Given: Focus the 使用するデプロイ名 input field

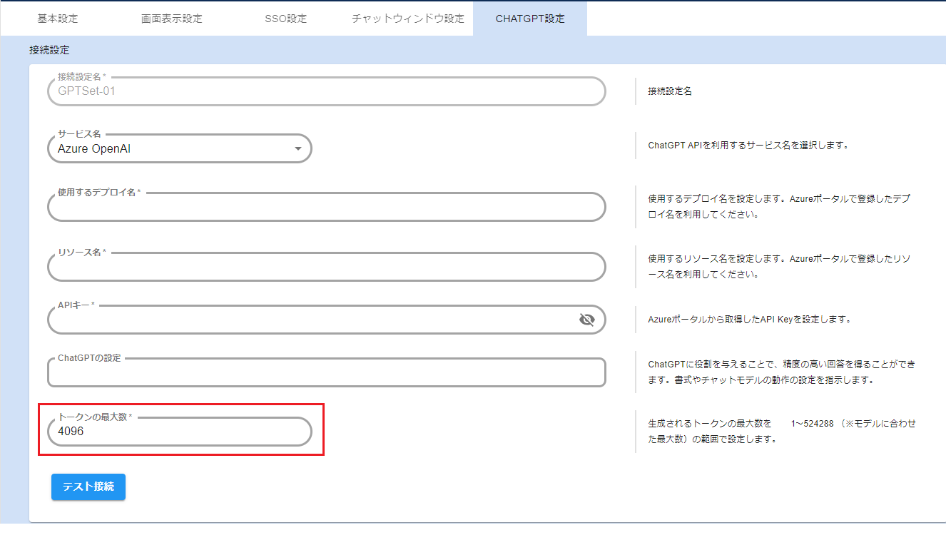Looking at the screenshot, I should tap(326, 208).
